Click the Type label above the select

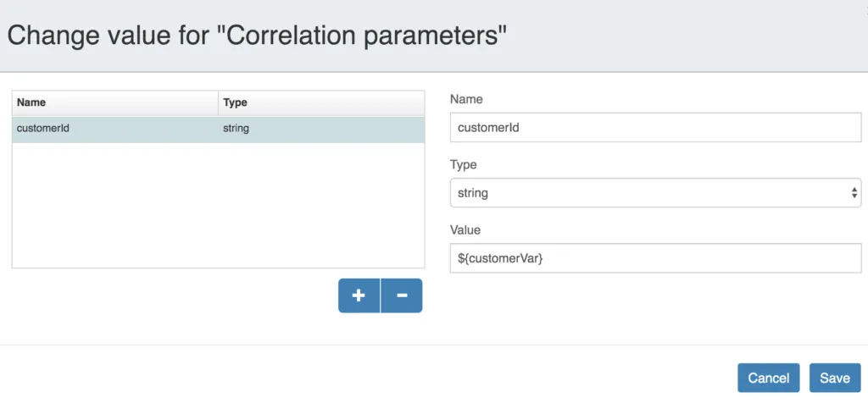click(x=464, y=165)
